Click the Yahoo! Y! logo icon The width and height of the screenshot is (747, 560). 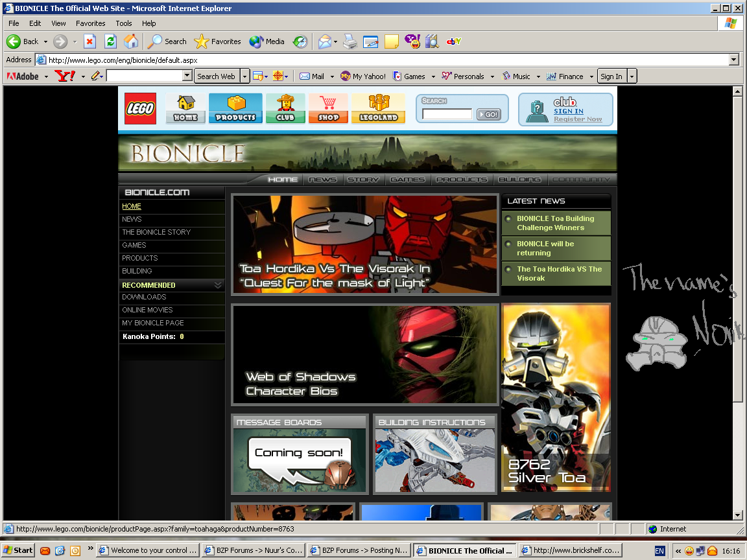pos(65,76)
